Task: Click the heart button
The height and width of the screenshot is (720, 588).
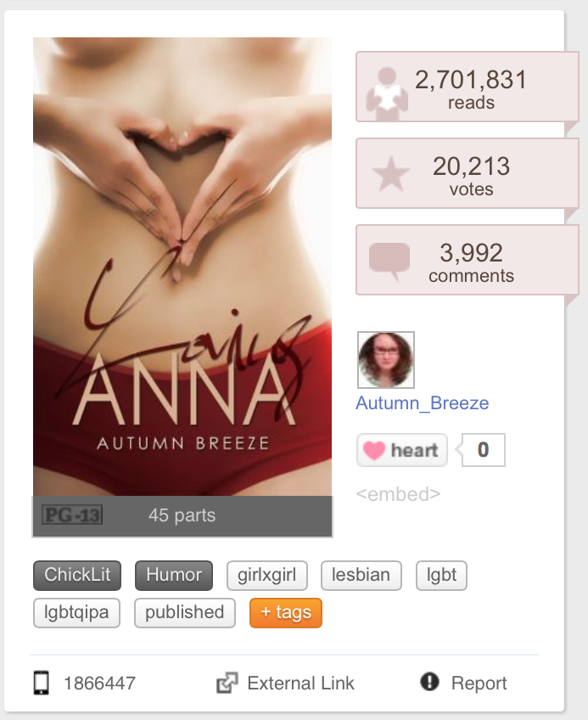Action: pyautogui.click(x=402, y=450)
